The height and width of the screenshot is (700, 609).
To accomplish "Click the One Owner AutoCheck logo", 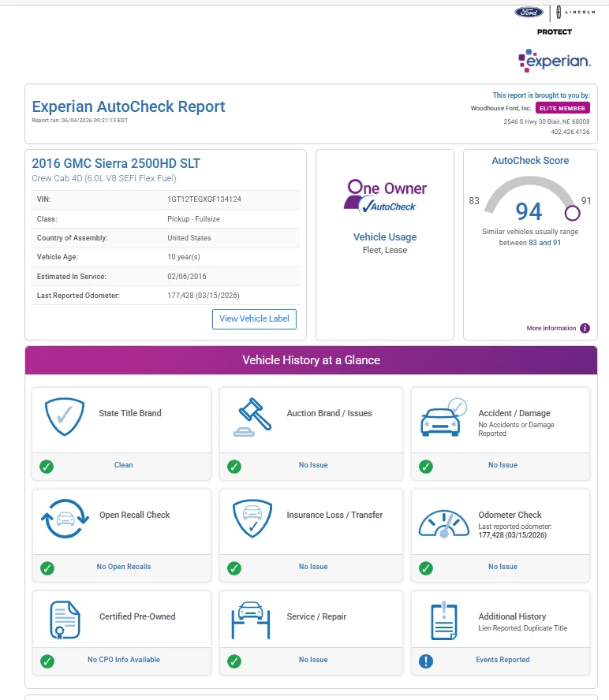I will (385, 197).
